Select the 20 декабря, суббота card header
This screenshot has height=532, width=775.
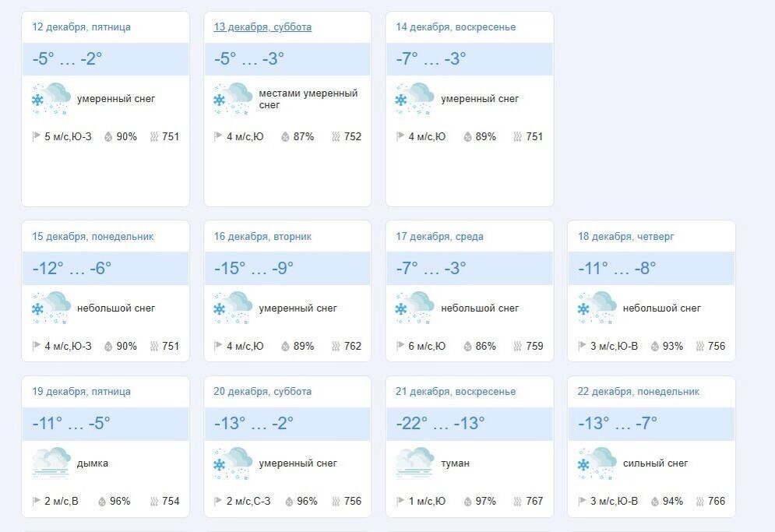[262, 391]
